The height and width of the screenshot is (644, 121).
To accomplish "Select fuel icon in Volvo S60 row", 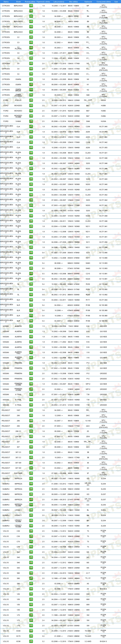I will coord(31,573).
